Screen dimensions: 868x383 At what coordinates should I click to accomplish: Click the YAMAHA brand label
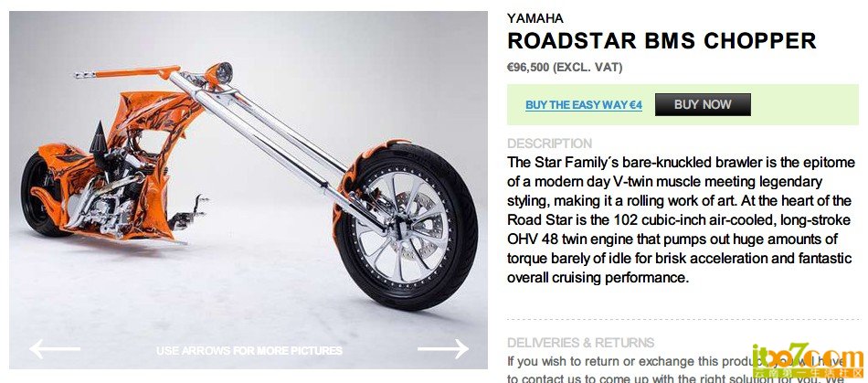(x=535, y=18)
